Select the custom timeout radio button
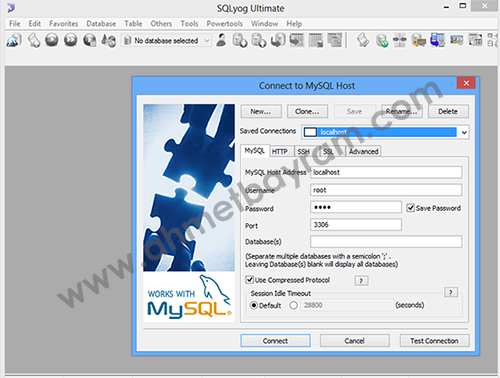Viewport: 500px width, 378px height. [294, 305]
